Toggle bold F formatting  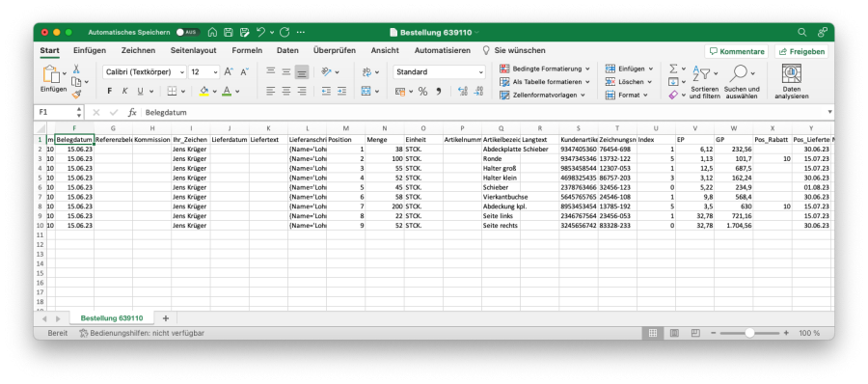point(110,92)
